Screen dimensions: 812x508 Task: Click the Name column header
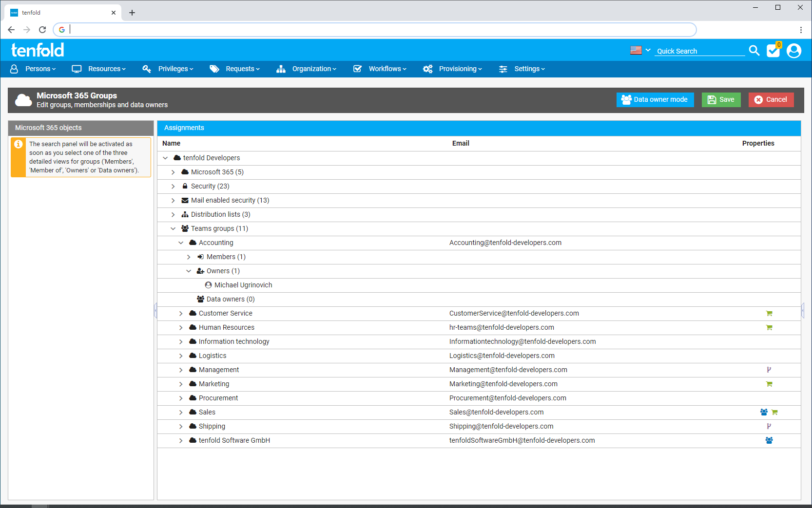[x=171, y=143]
